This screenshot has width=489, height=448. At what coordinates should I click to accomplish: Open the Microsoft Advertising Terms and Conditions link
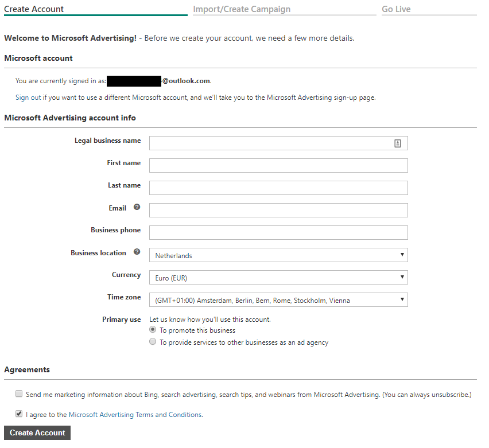click(x=135, y=414)
